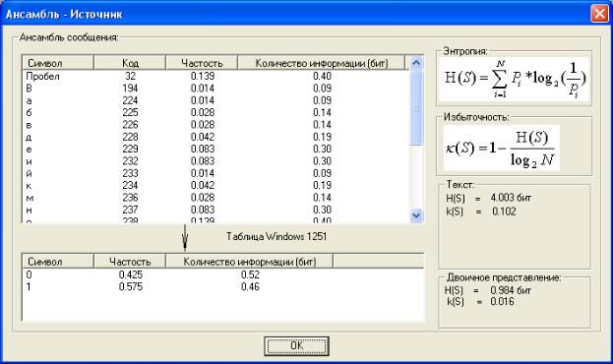Select the row for symbol к
The height and width of the screenshot is (364, 613).
coord(215,185)
